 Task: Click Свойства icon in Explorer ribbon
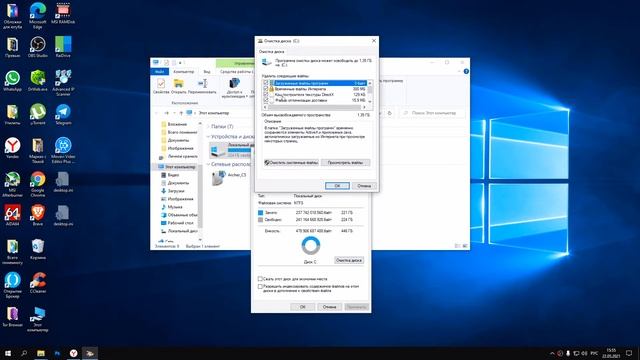point(161,87)
